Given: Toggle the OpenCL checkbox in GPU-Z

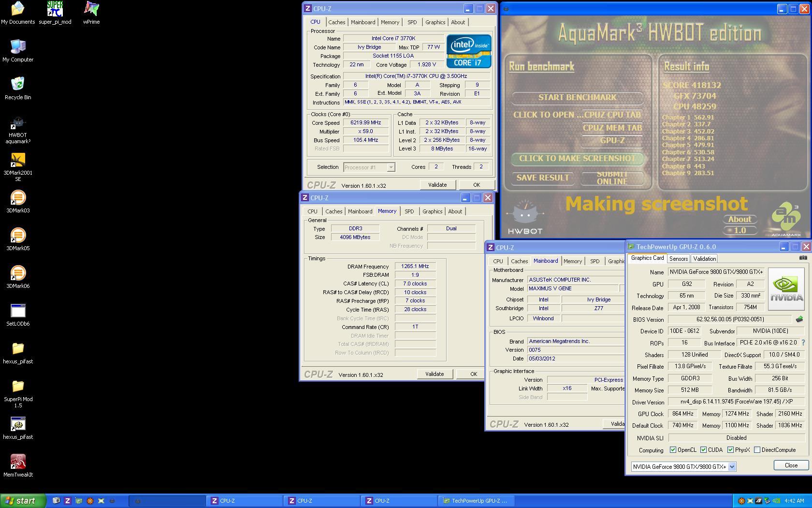Looking at the screenshot, I should (673, 450).
